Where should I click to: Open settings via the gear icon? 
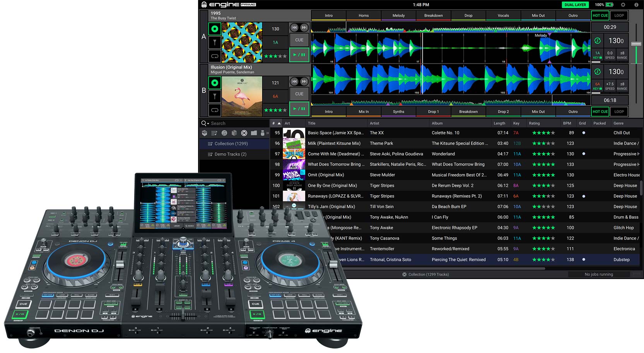tap(623, 5)
